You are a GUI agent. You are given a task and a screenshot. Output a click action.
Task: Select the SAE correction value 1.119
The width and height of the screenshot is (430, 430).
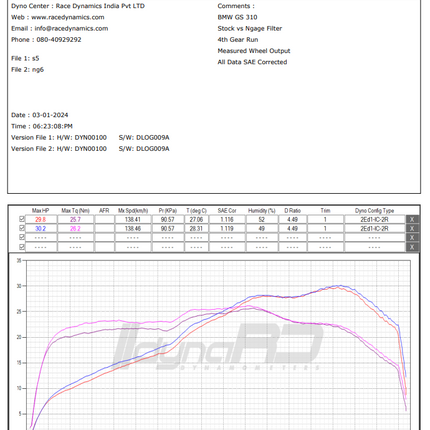coord(227,228)
